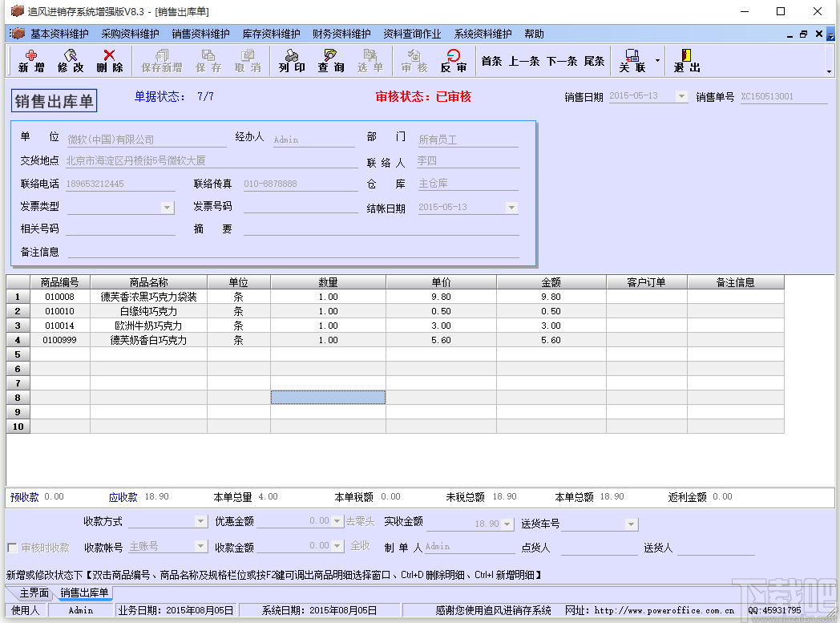The width and height of the screenshot is (840, 623).
Task: Click cell 德芙香浓黑巧克力袋装
Action: point(148,297)
